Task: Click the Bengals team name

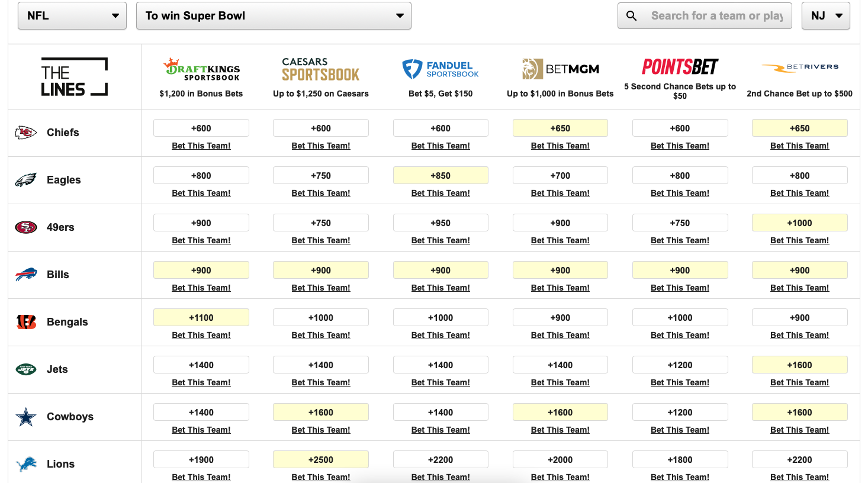Action: click(67, 322)
